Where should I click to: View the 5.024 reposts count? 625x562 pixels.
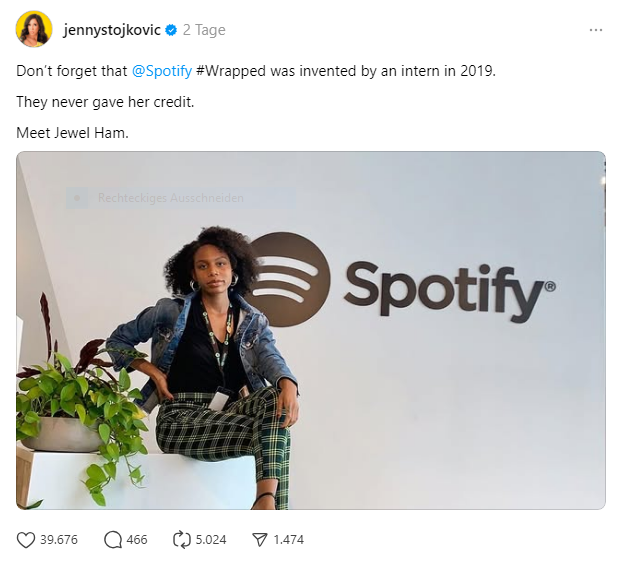coord(210,540)
